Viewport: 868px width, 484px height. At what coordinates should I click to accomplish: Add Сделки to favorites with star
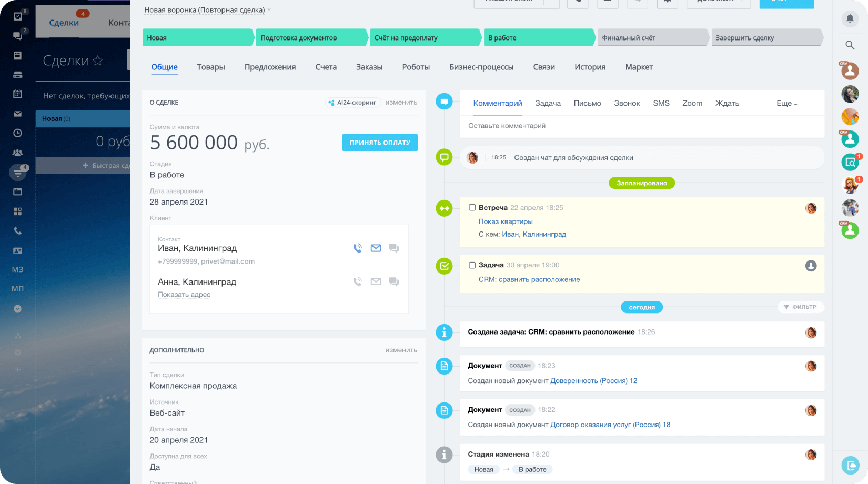(x=98, y=60)
